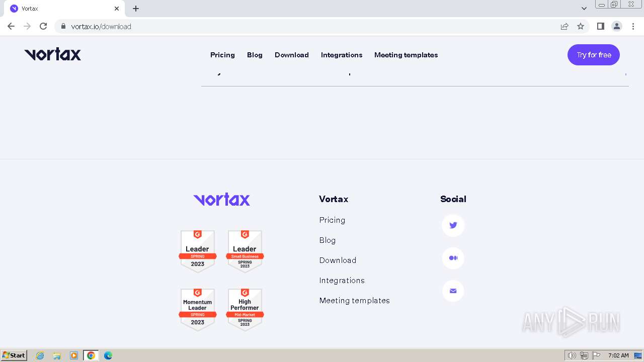View the G2 Leader Spring 2023 badge
Screen dimensions: 644x362
coord(198,251)
